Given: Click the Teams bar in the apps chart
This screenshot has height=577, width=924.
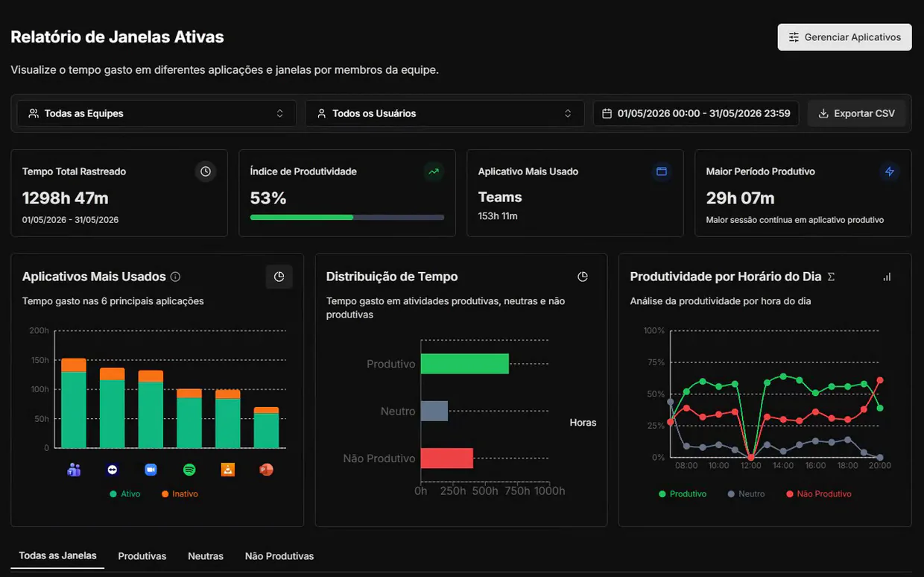Looking at the screenshot, I should (x=74, y=403).
